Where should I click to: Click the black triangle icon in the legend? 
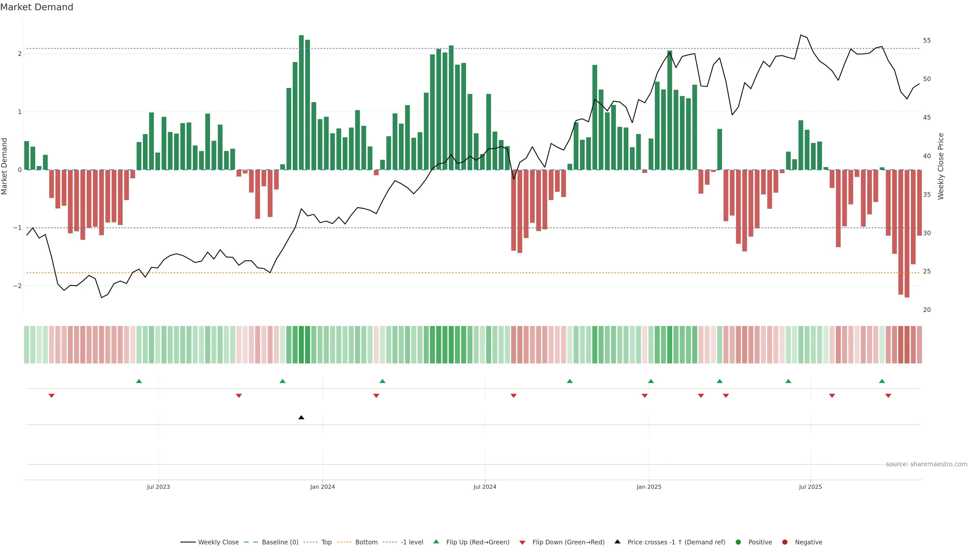pos(617,542)
